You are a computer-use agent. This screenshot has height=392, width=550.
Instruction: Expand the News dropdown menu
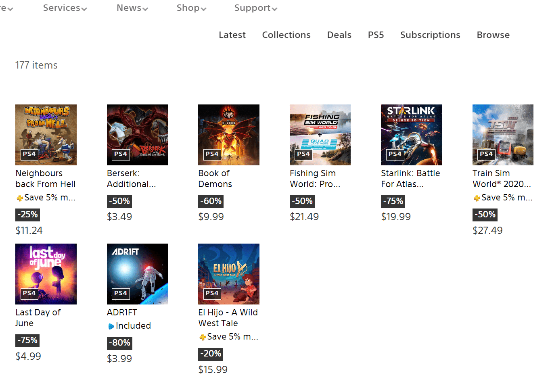132,8
